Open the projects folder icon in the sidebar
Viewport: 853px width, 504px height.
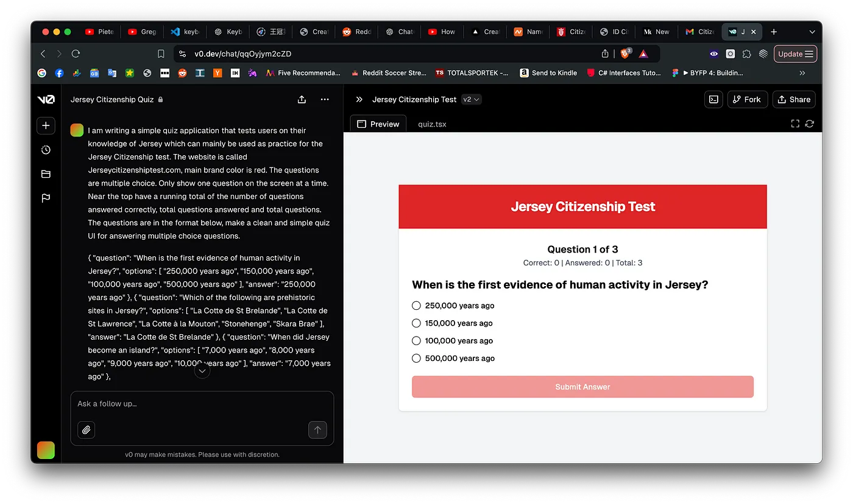[46, 174]
